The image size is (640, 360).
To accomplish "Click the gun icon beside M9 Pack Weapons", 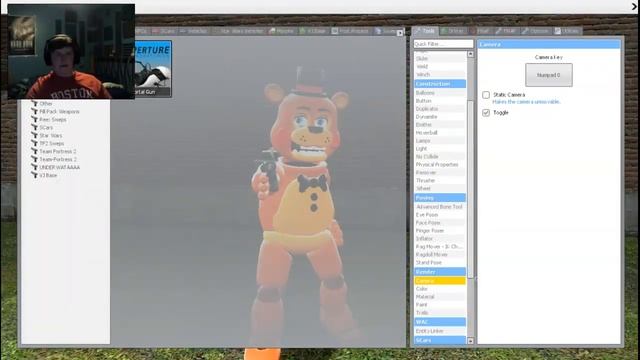I will pyautogui.click(x=35, y=111).
